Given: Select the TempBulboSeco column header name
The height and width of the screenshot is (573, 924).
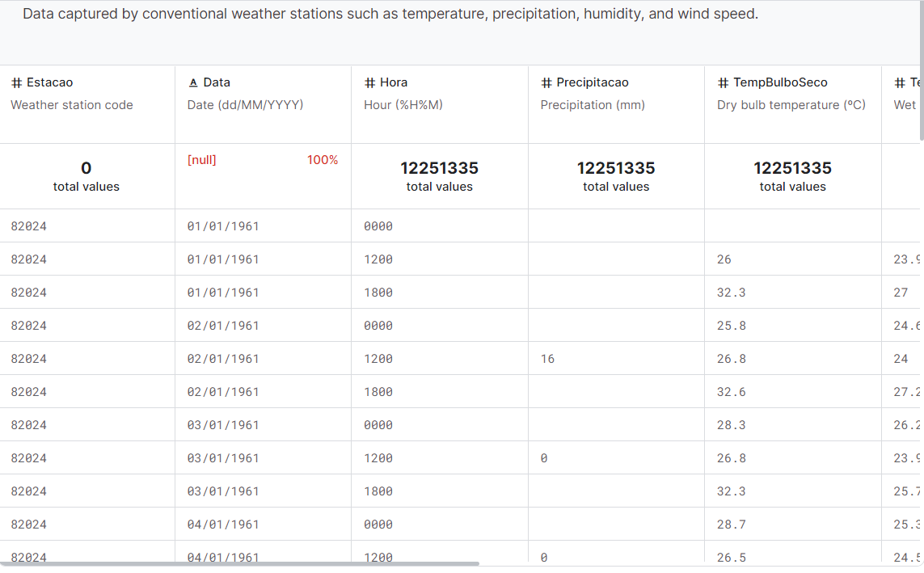Looking at the screenshot, I should tap(780, 82).
